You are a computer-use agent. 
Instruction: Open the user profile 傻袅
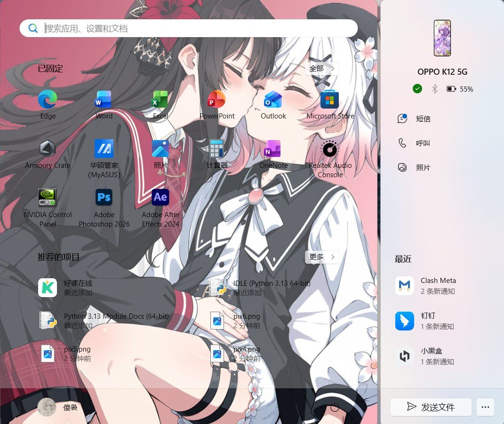coord(58,407)
